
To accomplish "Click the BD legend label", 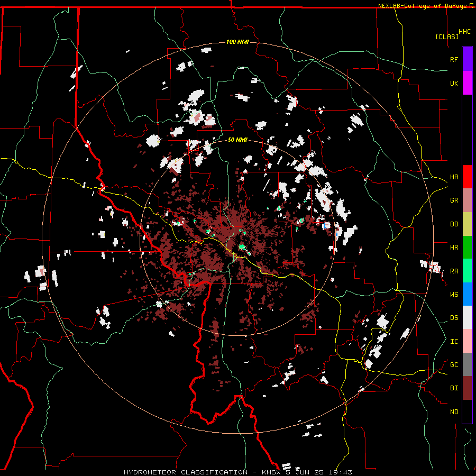I will point(454,224).
